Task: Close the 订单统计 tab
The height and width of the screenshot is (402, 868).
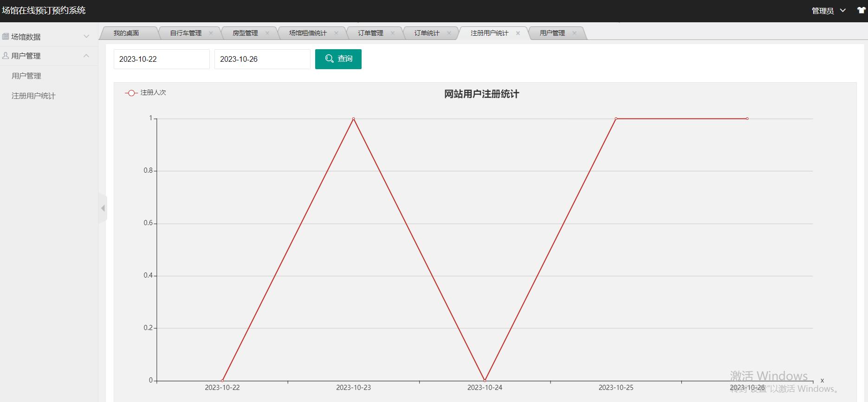Action: [x=449, y=33]
